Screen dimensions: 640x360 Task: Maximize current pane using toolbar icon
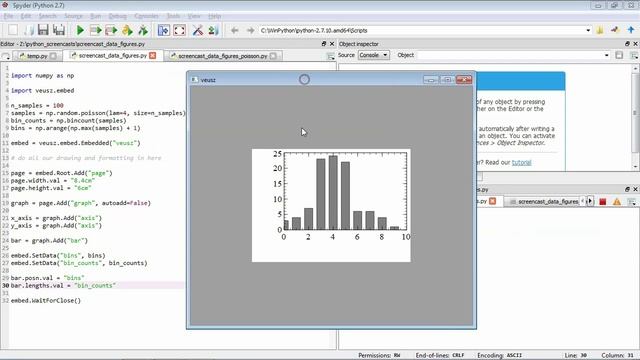tap(164, 30)
